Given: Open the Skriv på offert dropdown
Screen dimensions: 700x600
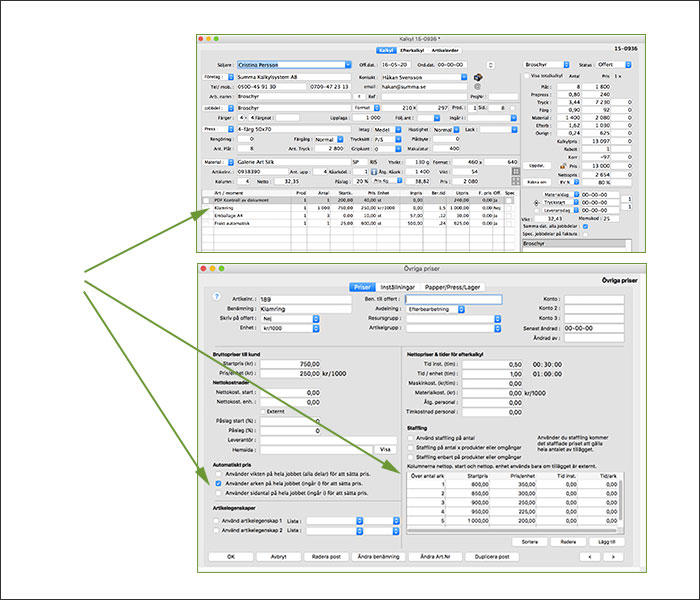Looking at the screenshot, I should 316,319.
